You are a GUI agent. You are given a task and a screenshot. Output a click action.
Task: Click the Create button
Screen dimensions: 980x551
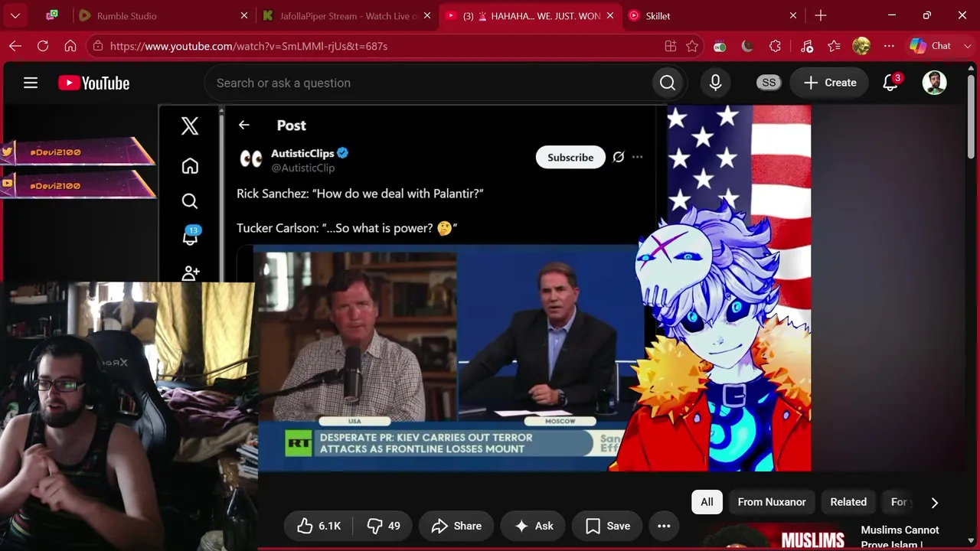tap(830, 83)
